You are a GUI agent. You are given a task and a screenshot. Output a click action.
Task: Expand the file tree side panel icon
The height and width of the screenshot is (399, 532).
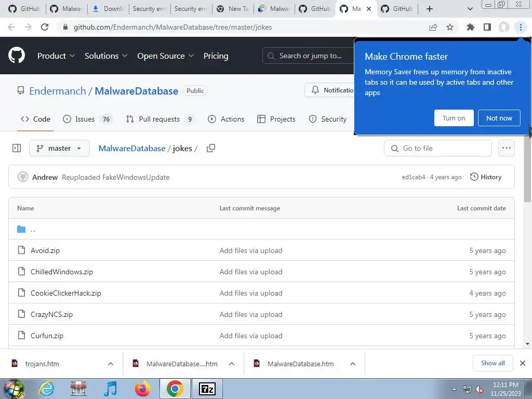(x=17, y=148)
